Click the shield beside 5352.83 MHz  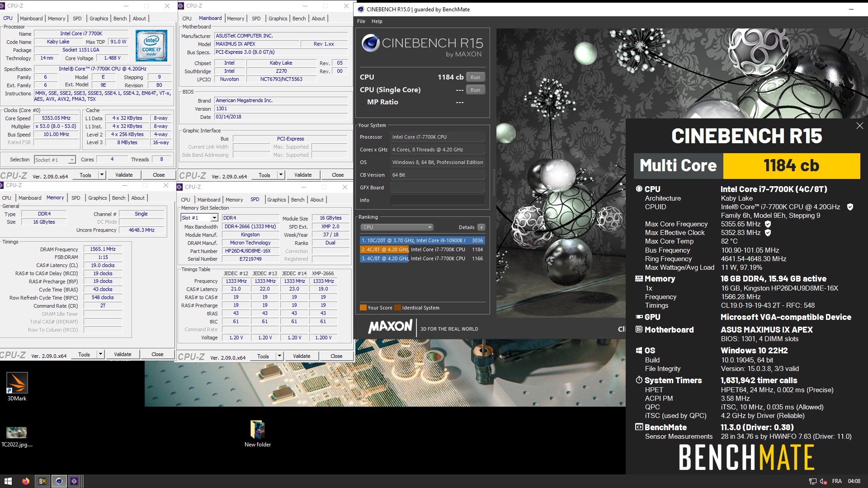coord(768,233)
